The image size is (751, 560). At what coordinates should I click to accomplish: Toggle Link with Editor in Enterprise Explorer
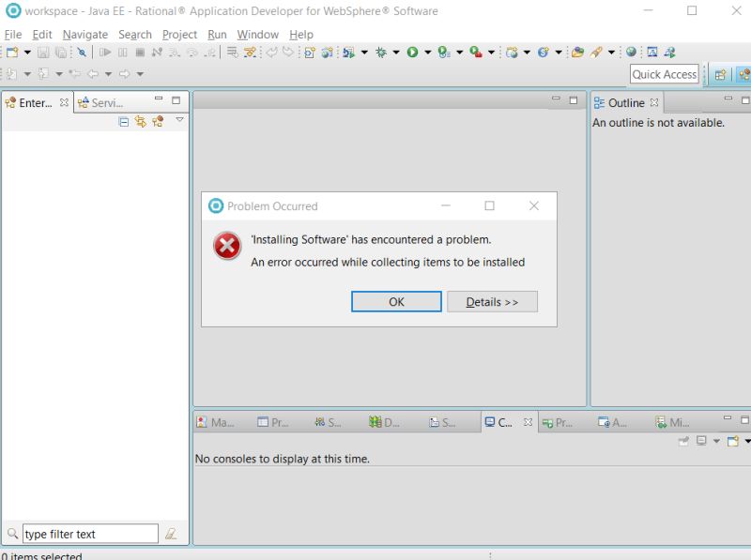pos(143,121)
